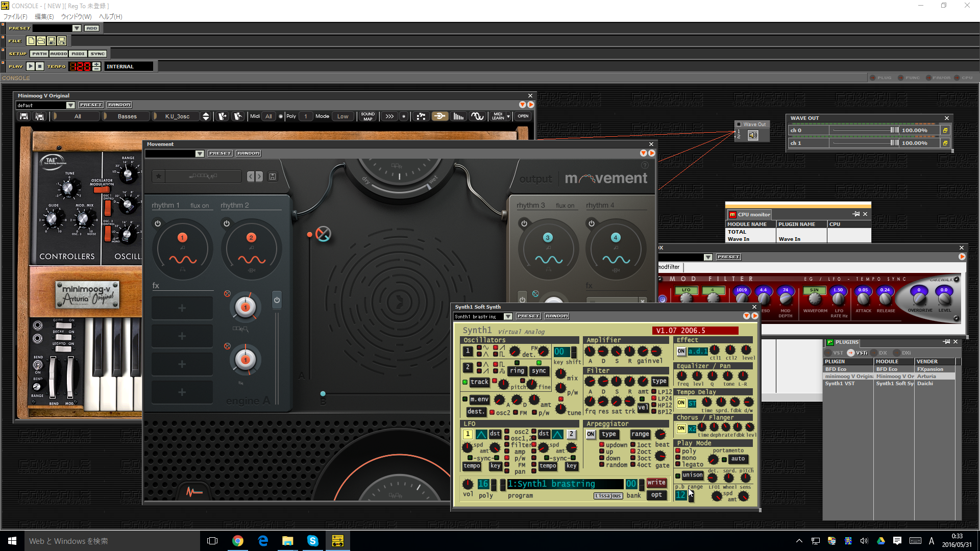Expand the Synth1 brastring preset dropdown

click(x=508, y=317)
